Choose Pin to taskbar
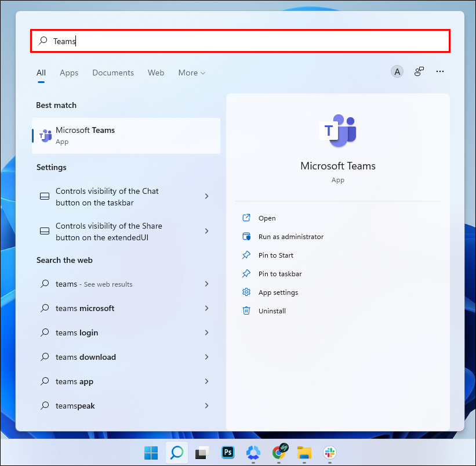 pos(280,274)
